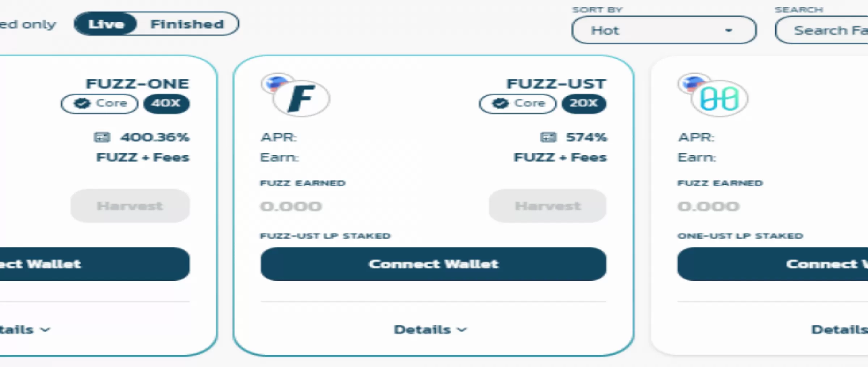Click the ONE-UST Harmony token logo
Viewport: 868px width, 367px height.
click(x=719, y=98)
